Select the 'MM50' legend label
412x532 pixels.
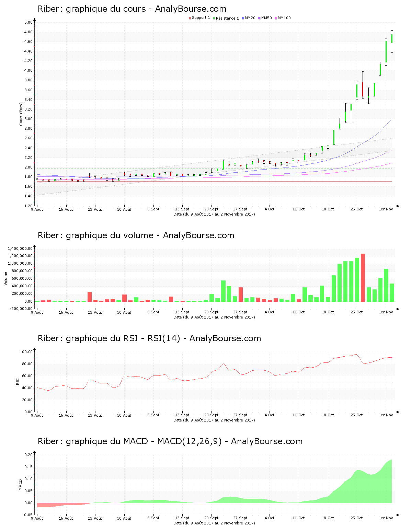click(266, 18)
